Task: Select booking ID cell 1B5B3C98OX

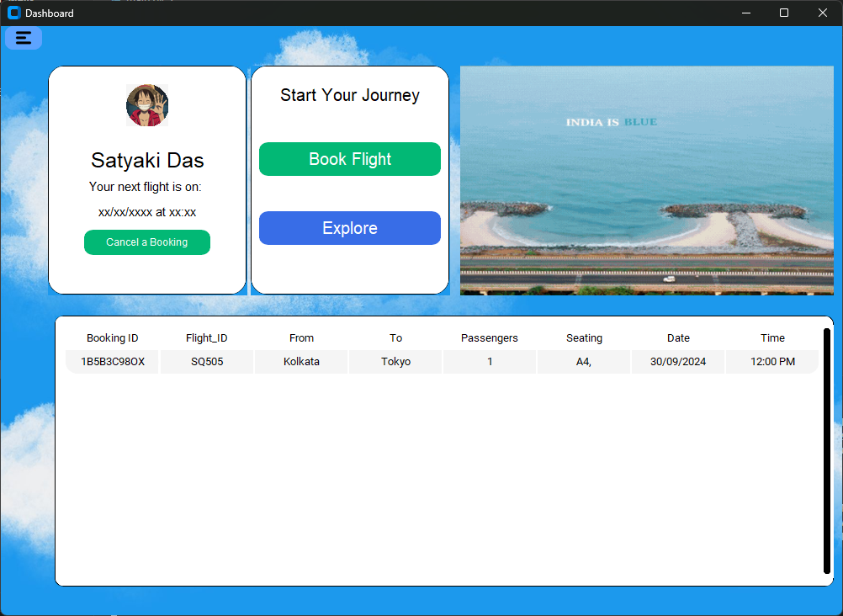Action: (113, 362)
